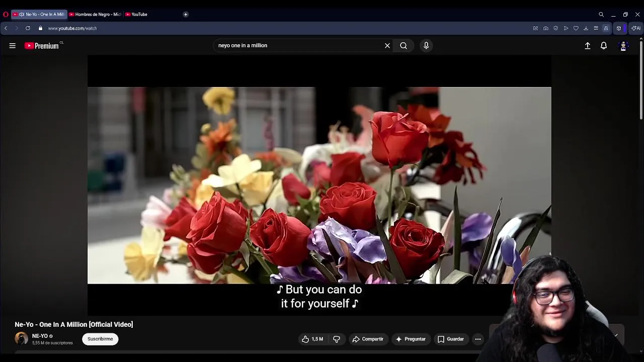This screenshot has width=644, height=362.
Task: Mute the audio icon on the Ne-Yo tab
Action: pyautogui.click(x=22, y=15)
